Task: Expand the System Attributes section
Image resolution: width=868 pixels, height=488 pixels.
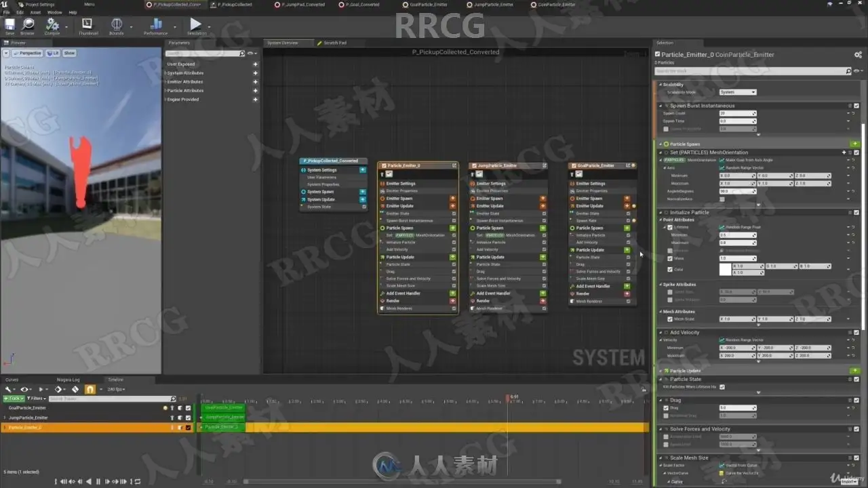Action: click(x=165, y=73)
